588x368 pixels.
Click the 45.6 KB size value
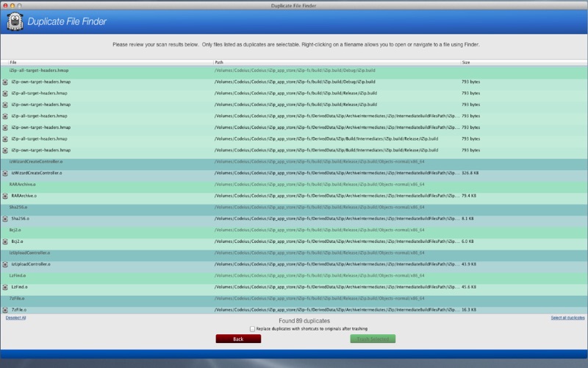(469, 287)
